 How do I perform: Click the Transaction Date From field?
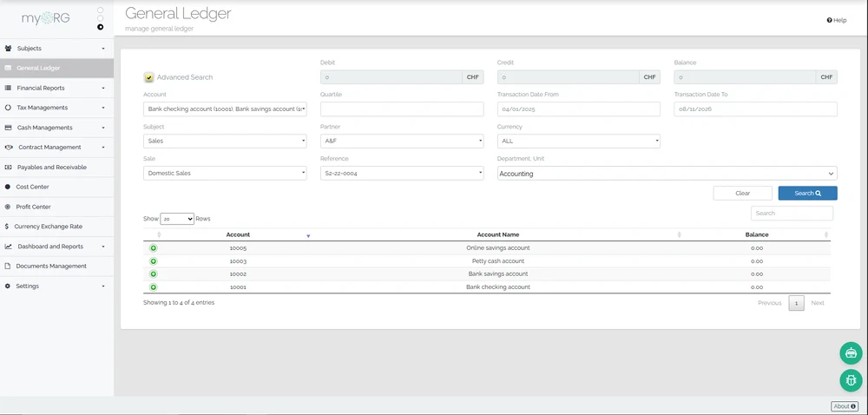click(578, 109)
